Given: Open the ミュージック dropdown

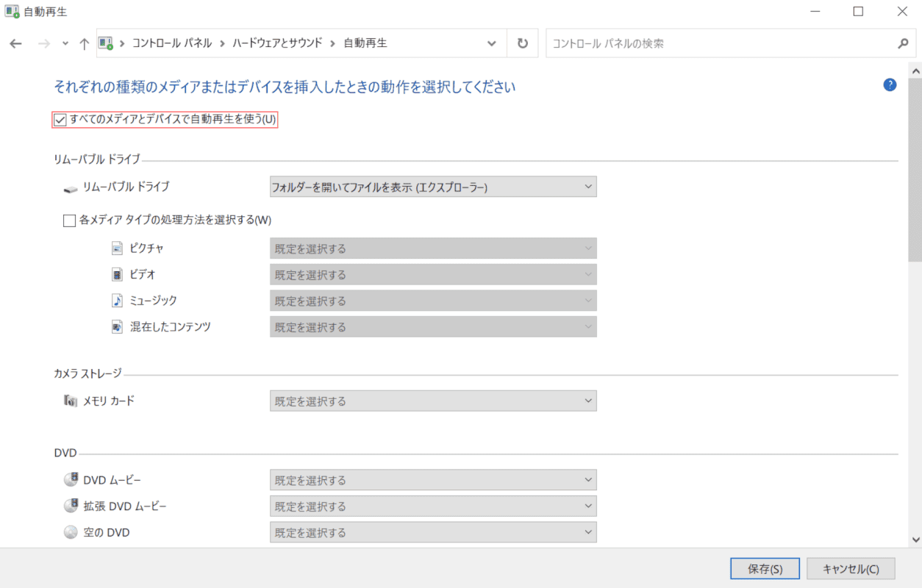Looking at the screenshot, I should (433, 301).
